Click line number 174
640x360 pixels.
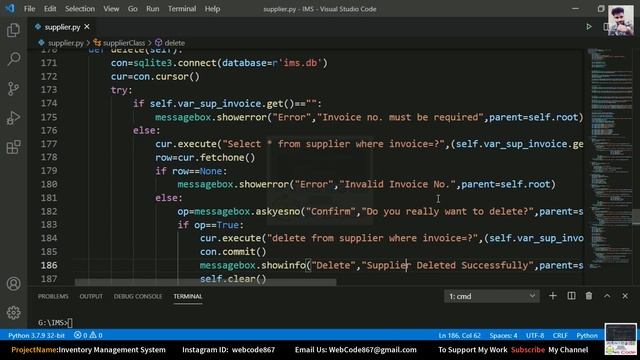(x=49, y=103)
